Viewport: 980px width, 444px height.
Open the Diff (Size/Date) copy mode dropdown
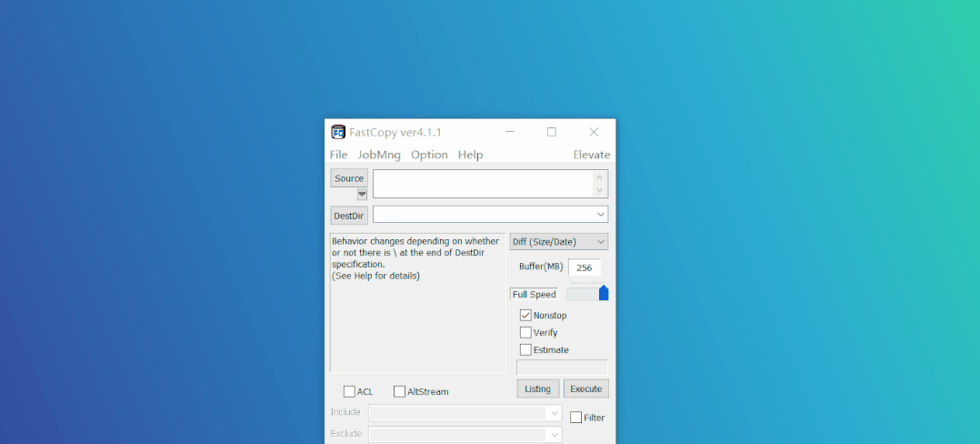click(559, 241)
